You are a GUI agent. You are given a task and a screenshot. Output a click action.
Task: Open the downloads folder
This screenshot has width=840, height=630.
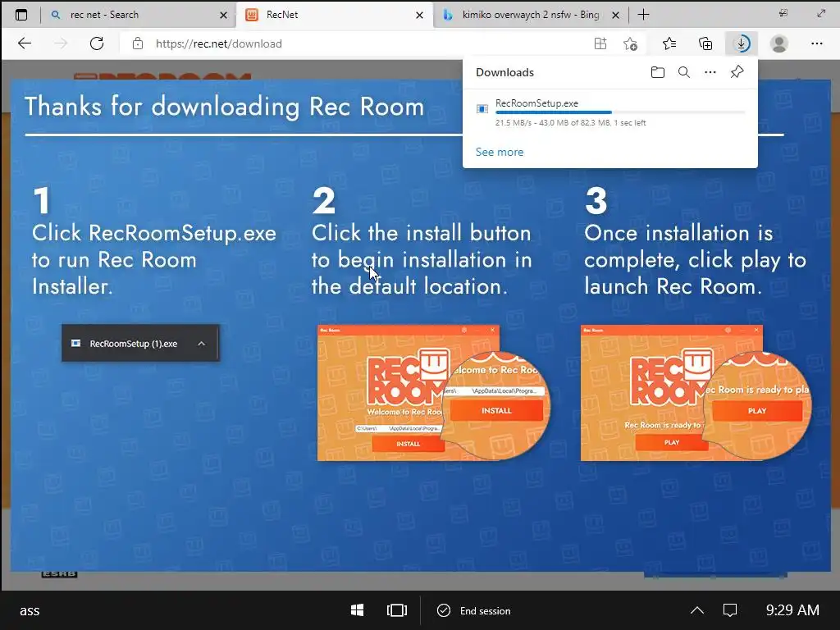click(x=658, y=72)
